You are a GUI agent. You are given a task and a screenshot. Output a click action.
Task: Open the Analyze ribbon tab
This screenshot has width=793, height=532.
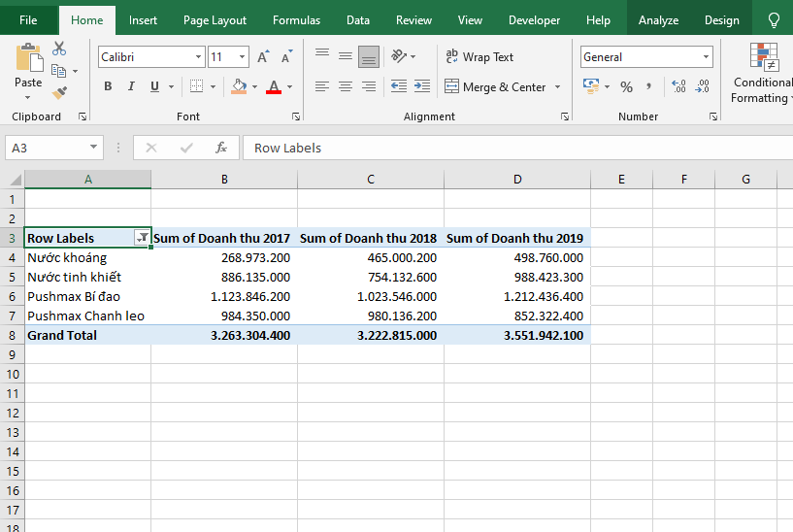[658, 19]
